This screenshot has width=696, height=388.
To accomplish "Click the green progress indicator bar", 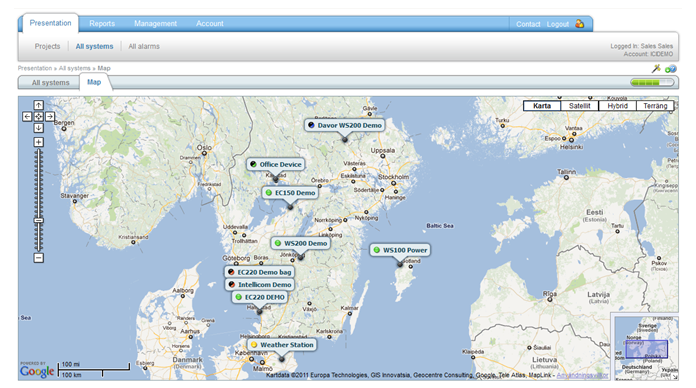I will [x=652, y=83].
